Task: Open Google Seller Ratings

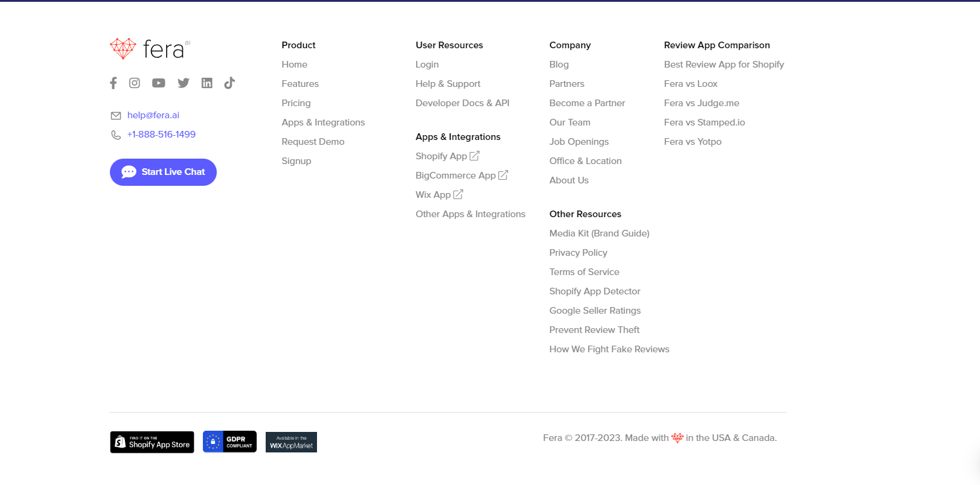Action: point(595,311)
